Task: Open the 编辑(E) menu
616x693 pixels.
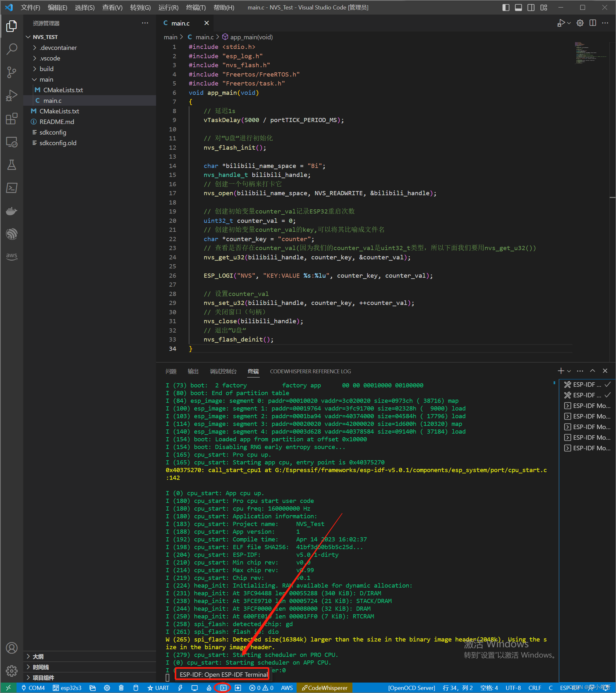Action: tap(57, 7)
